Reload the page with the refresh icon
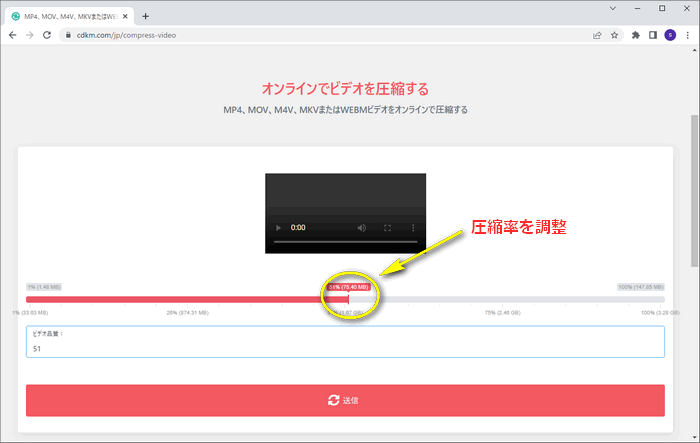Image resolution: width=700 pixels, height=443 pixels. (x=46, y=34)
